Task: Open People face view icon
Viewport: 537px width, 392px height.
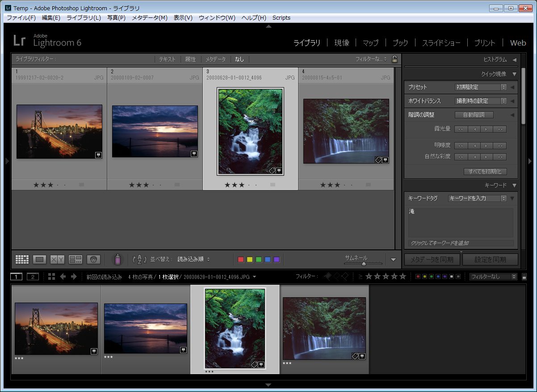Action: [x=93, y=259]
